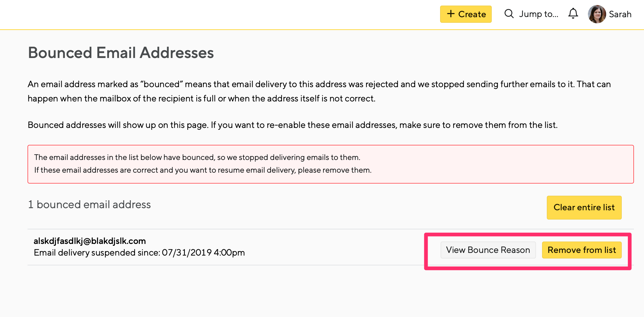This screenshot has width=644, height=317.
Task: Click the delivery suspended since date line
Action: 139,252
